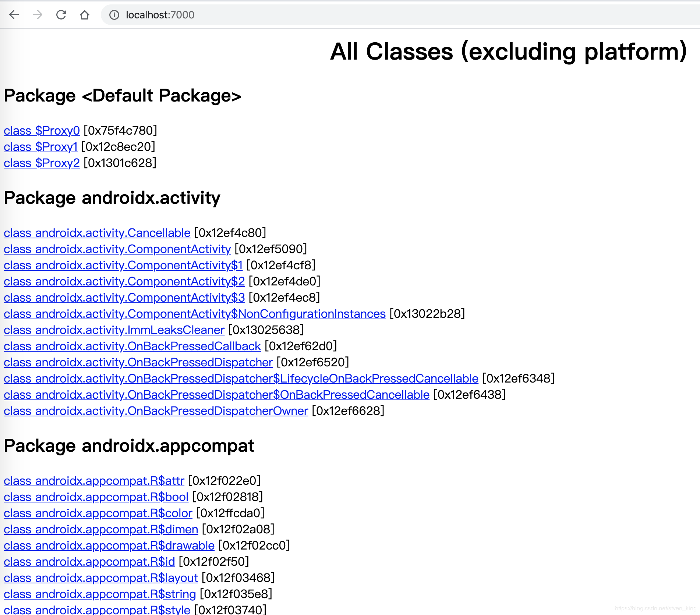Screen dimensions: 700x615
Task: Open androidx.activity.Cancellable class link
Action: (97, 233)
